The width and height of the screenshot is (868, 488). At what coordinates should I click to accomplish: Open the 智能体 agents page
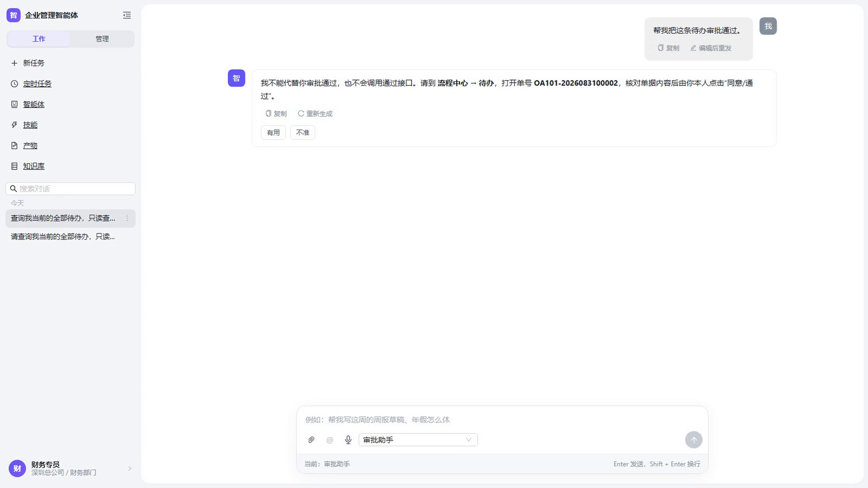click(x=34, y=104)
